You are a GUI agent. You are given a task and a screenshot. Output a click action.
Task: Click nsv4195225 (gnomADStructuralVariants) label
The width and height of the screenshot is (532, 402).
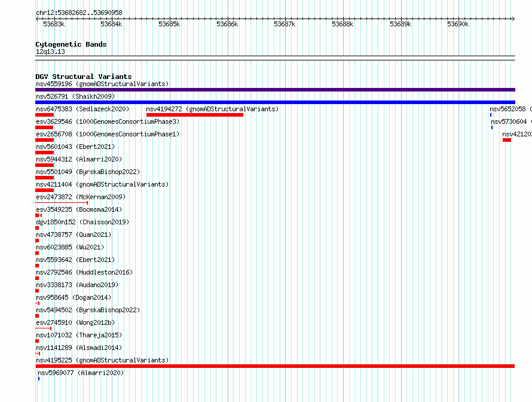[x=102, y=360]
